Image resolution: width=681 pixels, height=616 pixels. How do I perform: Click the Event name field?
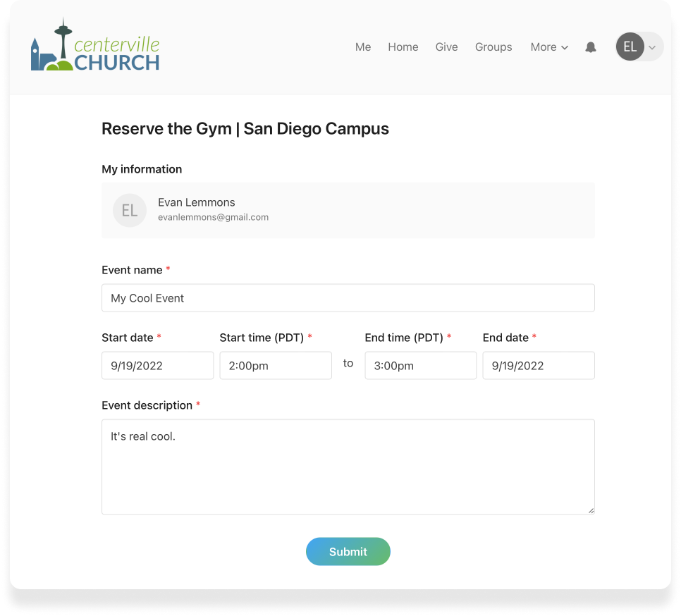[x=348, y=298]
